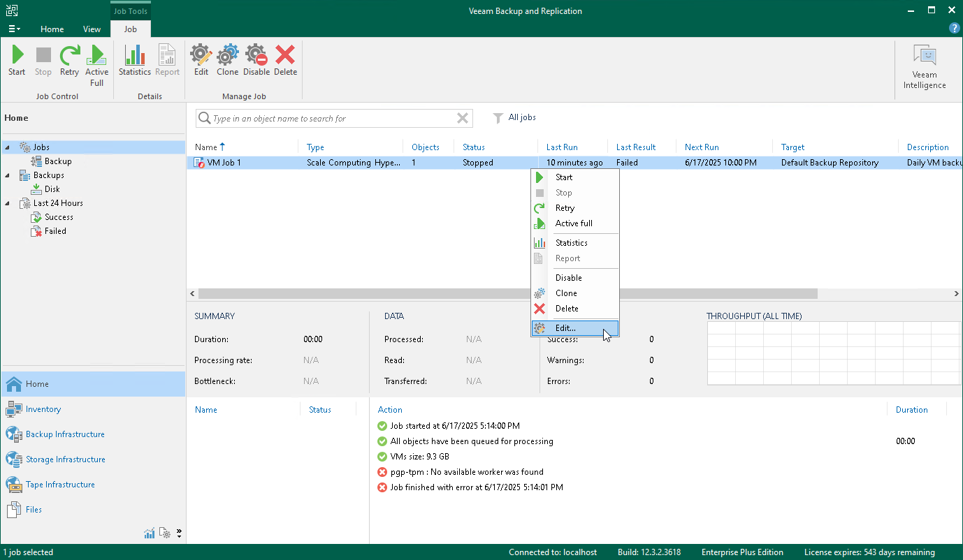963x560 pixels.
Task: Open the All jobs filter
Action: tap(514, 117)
